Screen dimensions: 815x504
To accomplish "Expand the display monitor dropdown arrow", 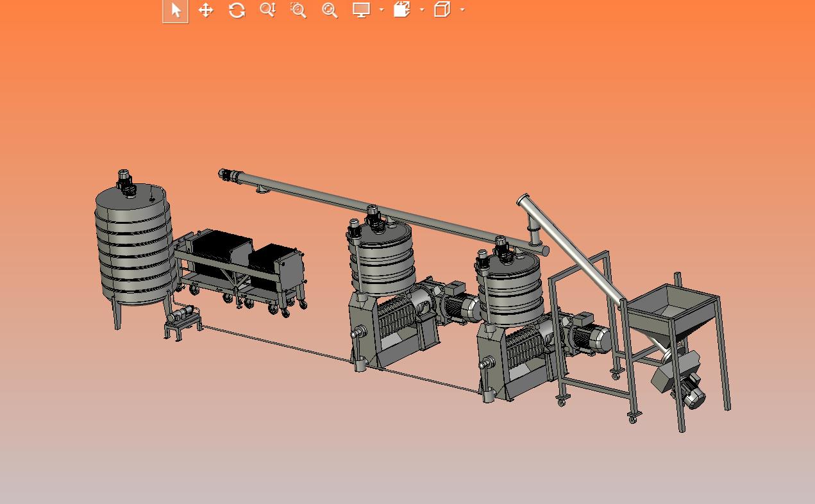I will [x=382, y=10].
